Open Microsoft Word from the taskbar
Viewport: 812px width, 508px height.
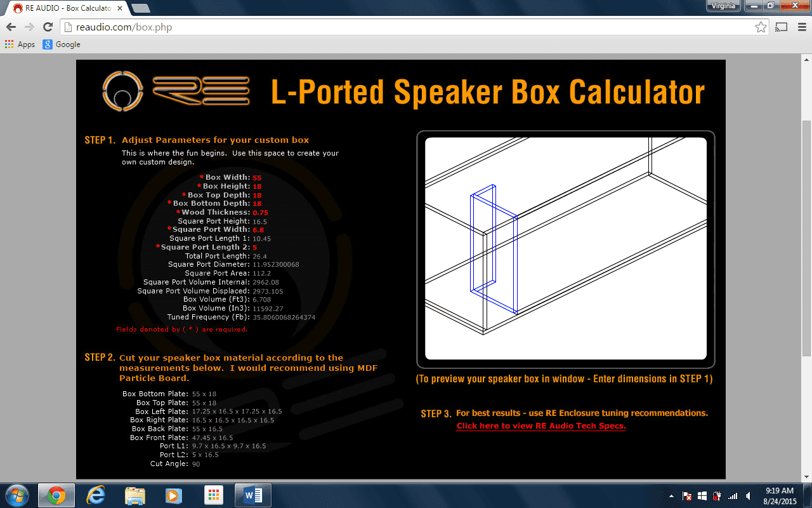(x=252, y=495)
